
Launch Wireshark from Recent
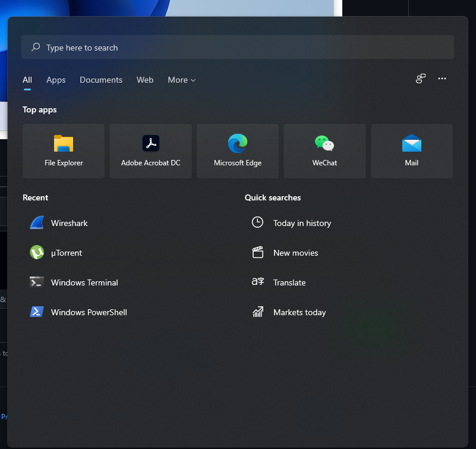(x=70, y=223)
